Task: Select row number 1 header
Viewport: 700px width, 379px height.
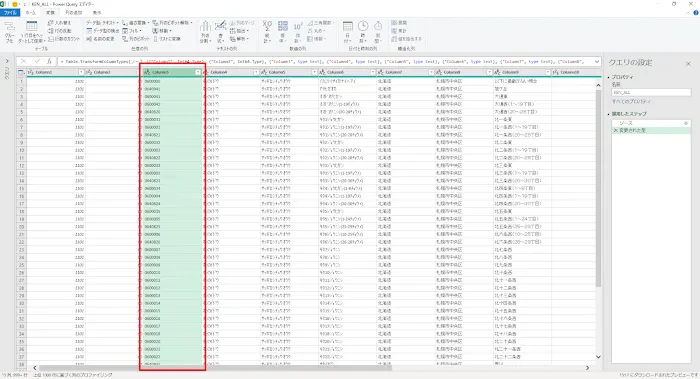Action: [x=21, y=81]
